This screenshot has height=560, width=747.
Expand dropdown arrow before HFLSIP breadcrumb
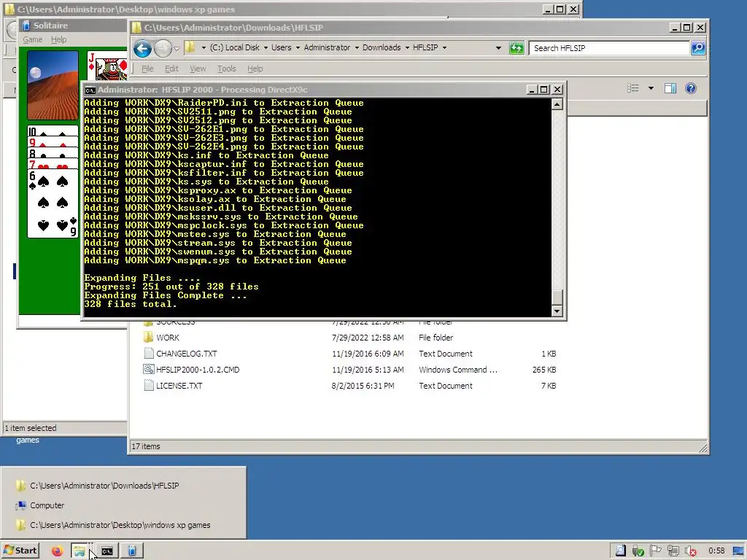pyautogui.click(x=407, y=47)
